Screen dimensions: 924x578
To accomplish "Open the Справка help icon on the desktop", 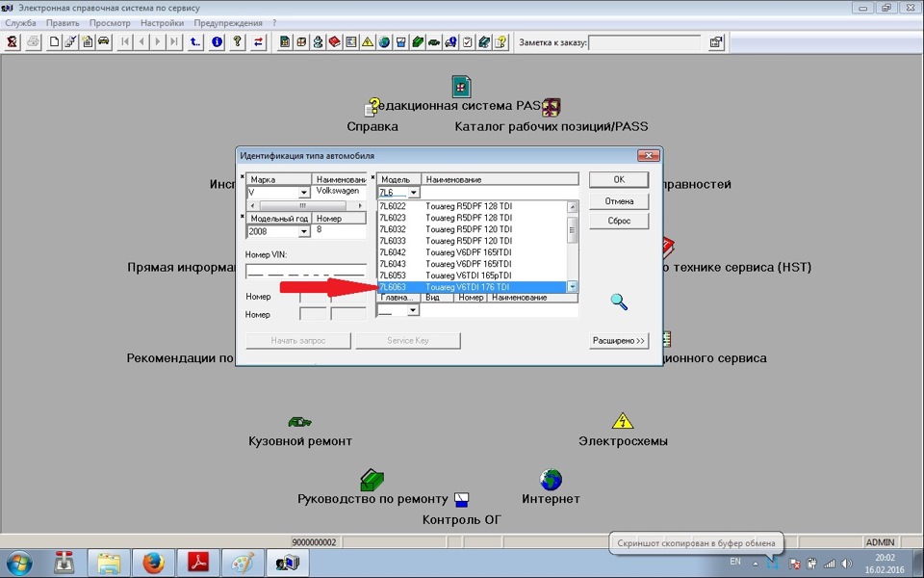I will point(372,108).
